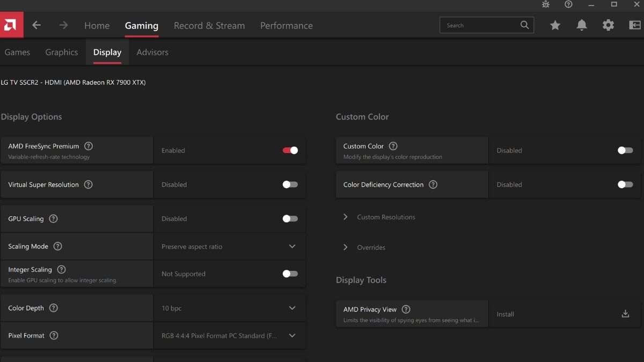Screen dimensions: 644x362
Task: Expand Overrides section
Action: coord(364,247)
